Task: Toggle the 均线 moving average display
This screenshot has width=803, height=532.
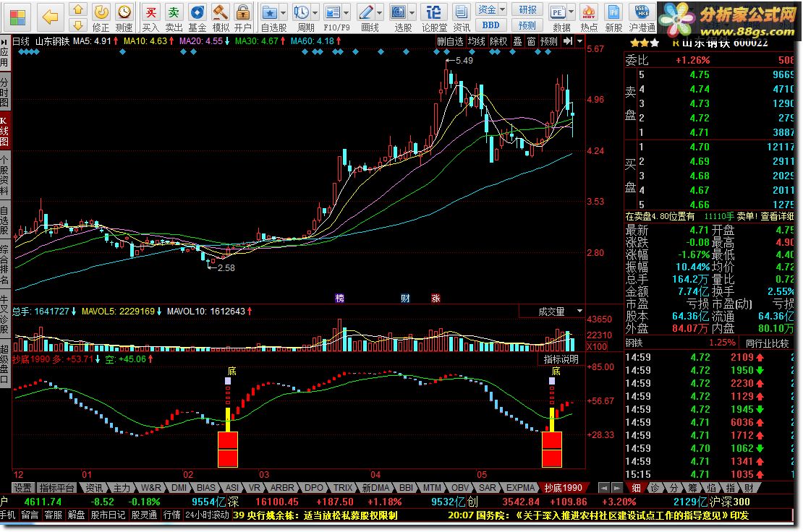Action: click(476, 41)
